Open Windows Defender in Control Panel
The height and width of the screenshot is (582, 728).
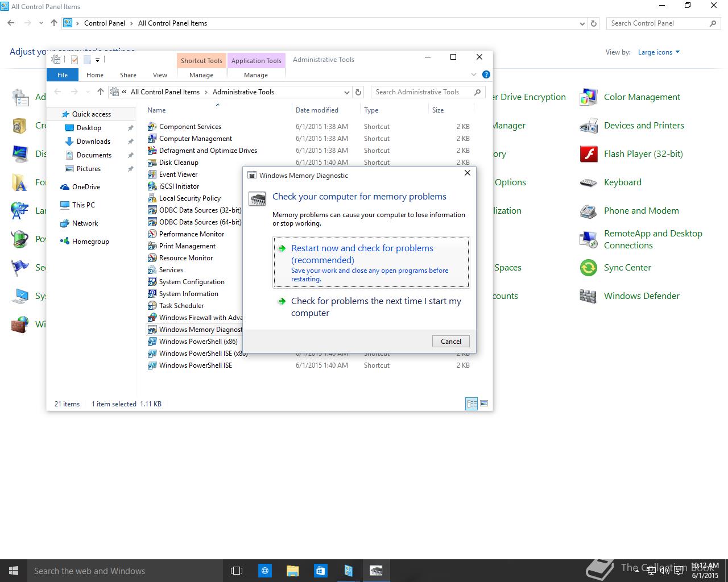pos(630,296)
